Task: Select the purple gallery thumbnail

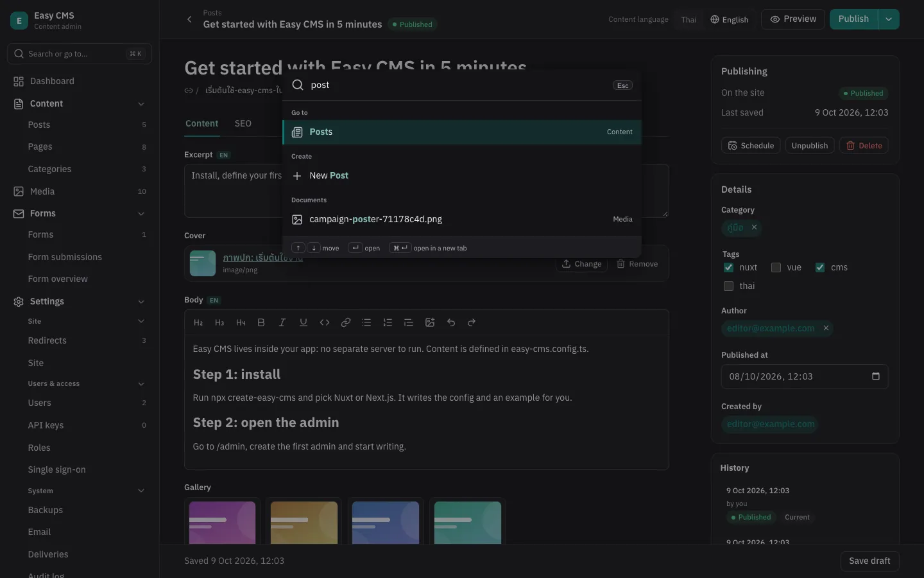Action: (x=222, y=523)
